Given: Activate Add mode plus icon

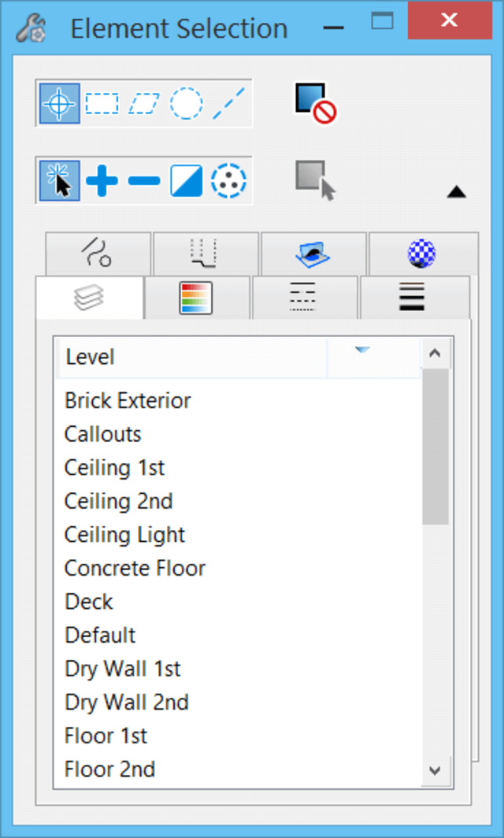Looking at the screenshot, I should pyautogui.click(x=102, y=180).
